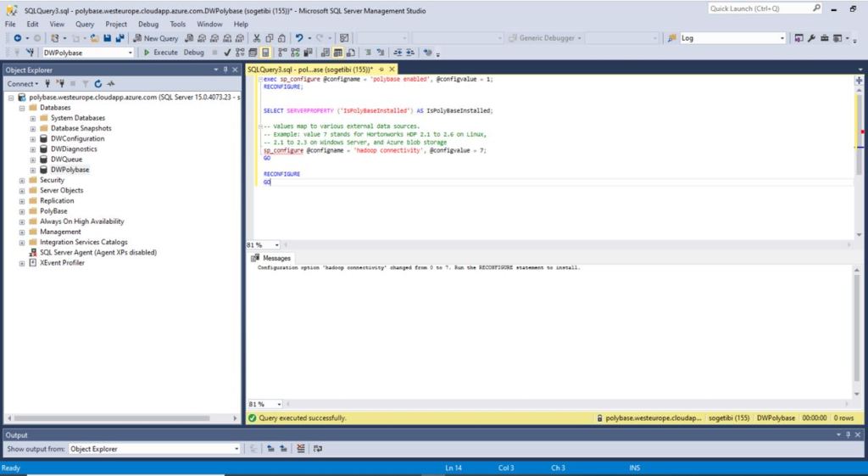This screenshot has height=476, width=868.
Task: Click the Parse query checkmark icon
Action: [x=227, y=53]
